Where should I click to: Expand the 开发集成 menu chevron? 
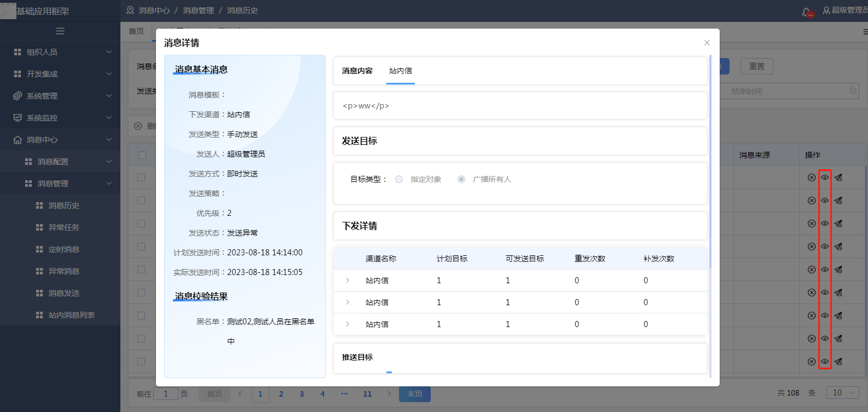click(x=109, y=74)
